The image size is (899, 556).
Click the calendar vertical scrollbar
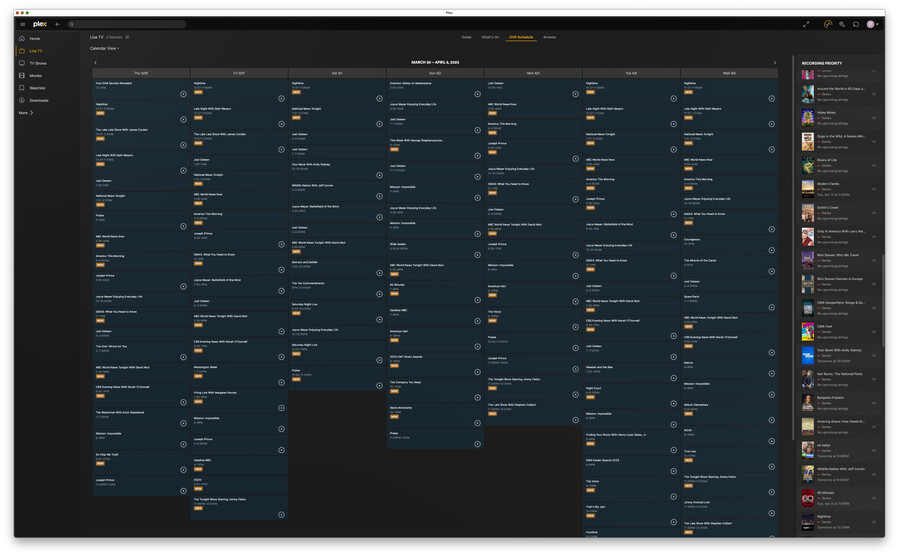(794, 246)
